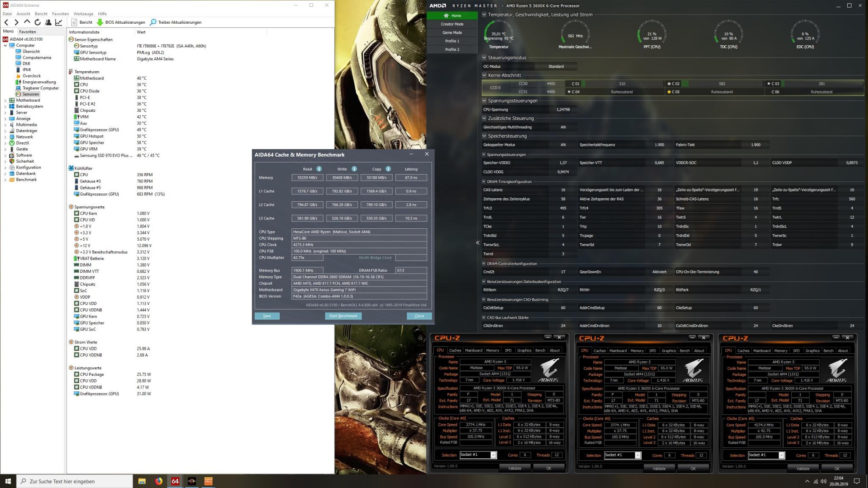The width and height of the screenshot is (868, 488).
Task: Select Profile 1 in Ryzen Master
Action: (452, 41)
